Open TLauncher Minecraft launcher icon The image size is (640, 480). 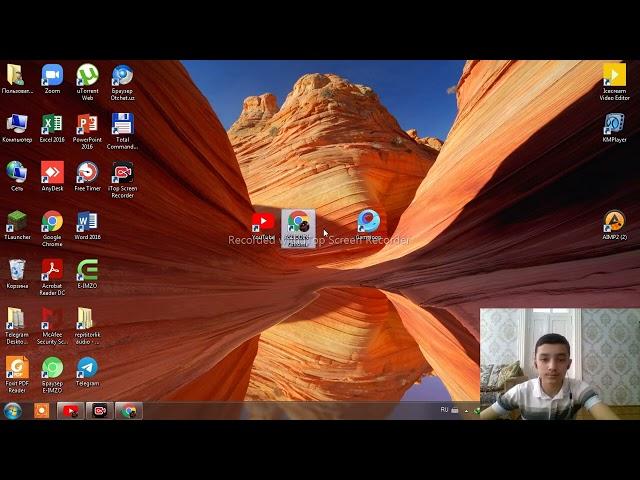pos(17,222)
